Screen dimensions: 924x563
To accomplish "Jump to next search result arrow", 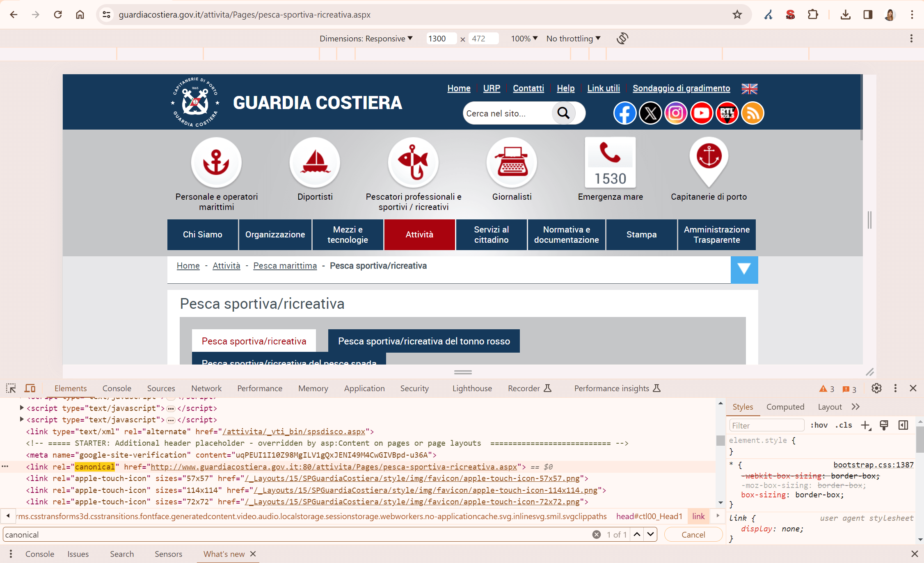I will pos(650,534).
